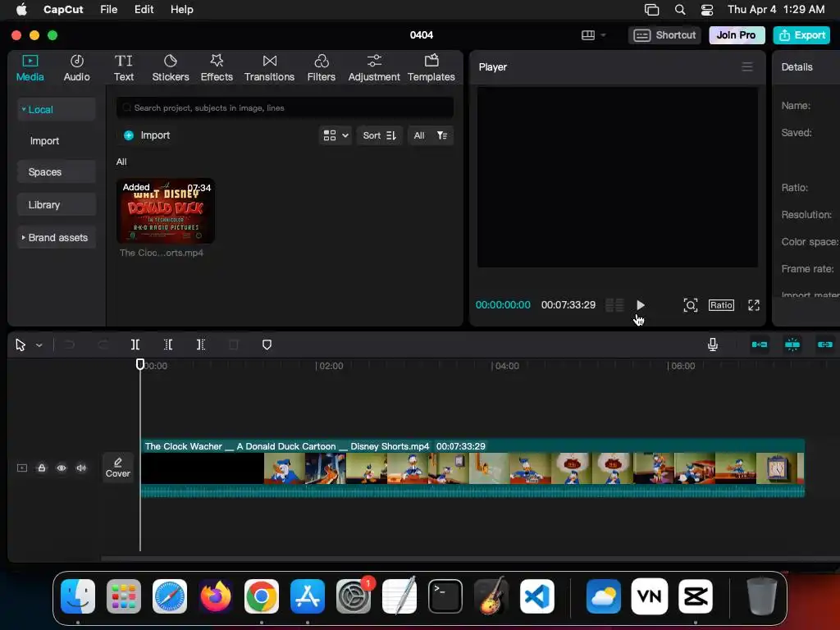Click the media search field
This screenshot has height=630, width=840.
[x=285, y=107]
